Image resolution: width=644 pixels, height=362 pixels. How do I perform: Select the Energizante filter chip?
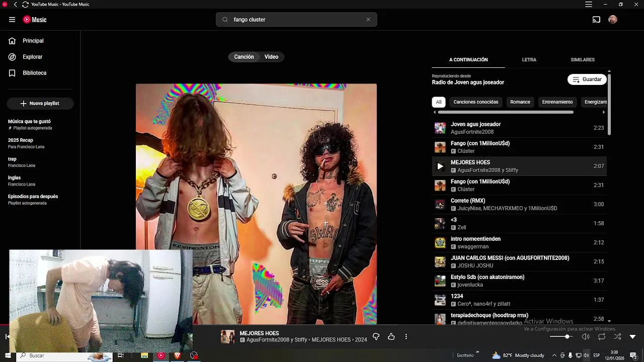[594, 102]
